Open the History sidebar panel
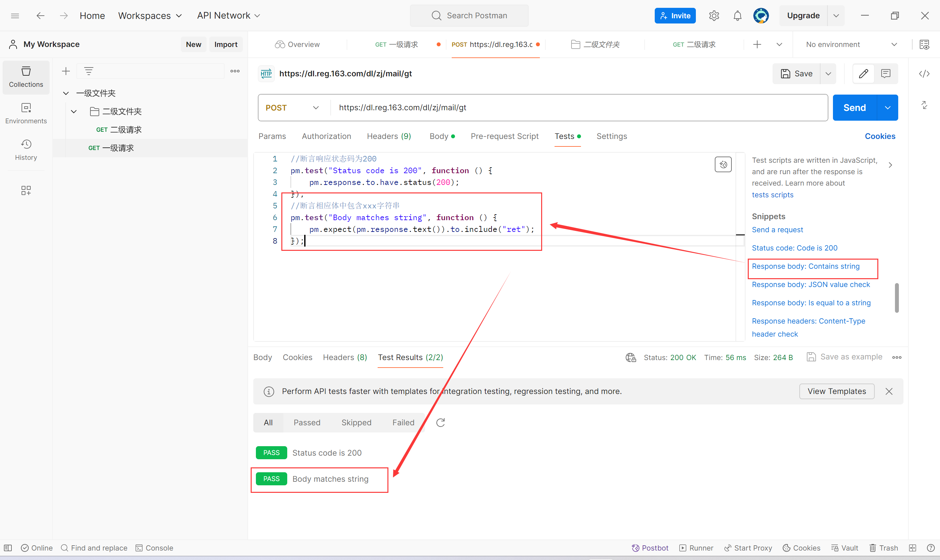Image resolution: width=940 pixels, height=560 pixels. tap(26, 150)
